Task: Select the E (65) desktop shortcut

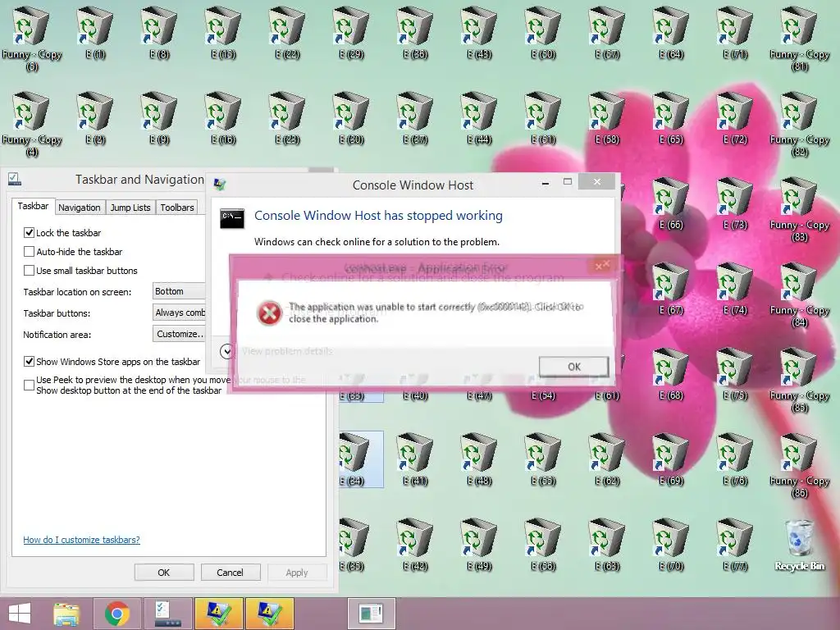Action: click(x=671, y=118)
